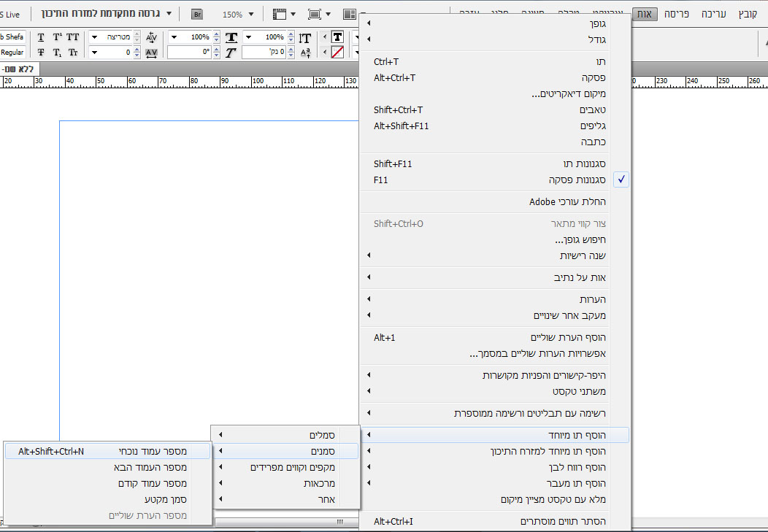Click the underline text formatting icon
Viewport: 768px width, 532px height.
[x=41, y=37]
